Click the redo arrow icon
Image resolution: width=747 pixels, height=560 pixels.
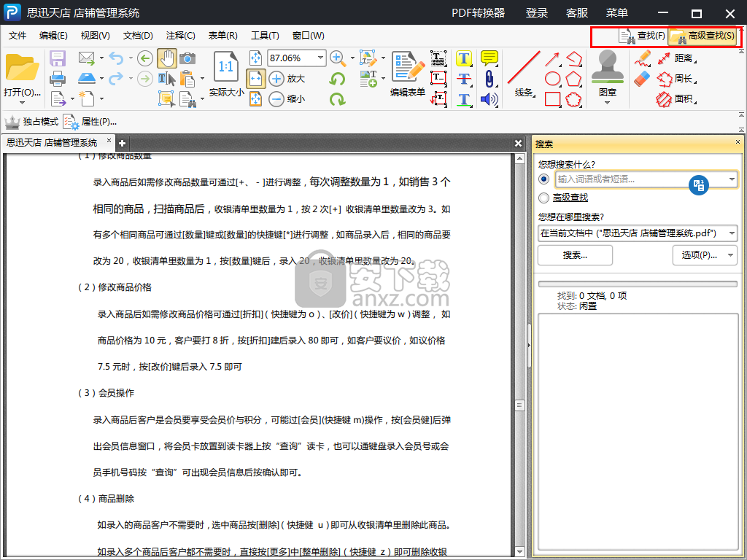(x=116, y=78)
